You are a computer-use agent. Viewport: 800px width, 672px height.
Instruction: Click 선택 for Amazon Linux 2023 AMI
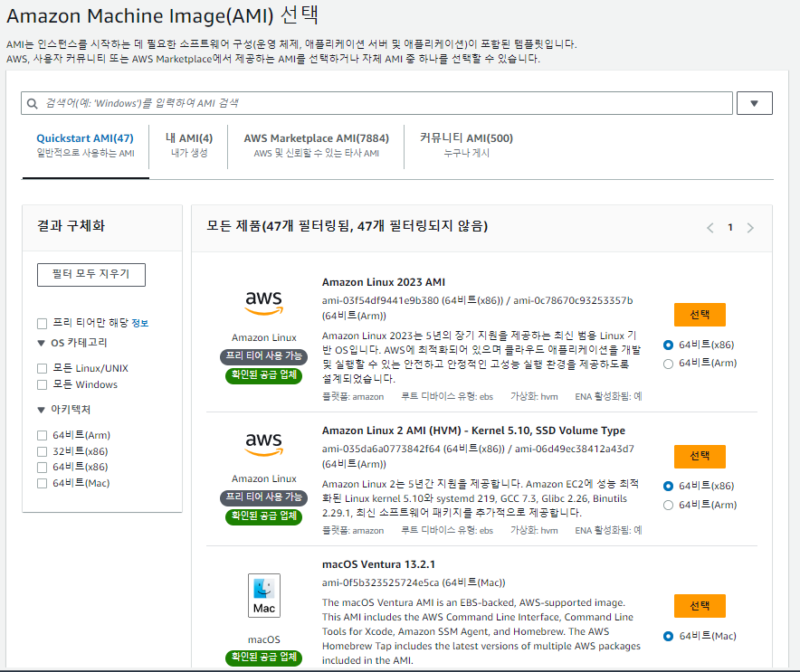pos(700,315)
